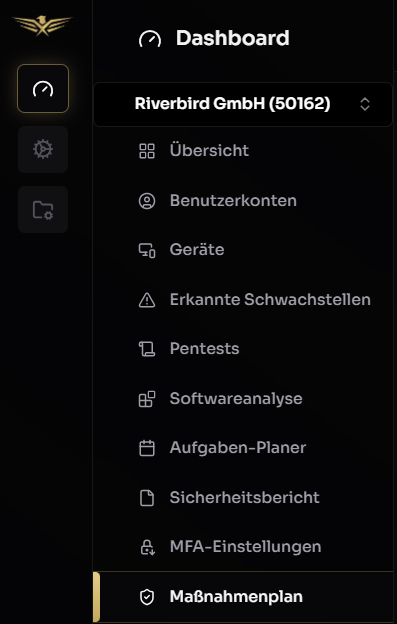This screenshot has width=397, height=624.
Task: Select the active Maßnahmenplan item
Action: [243, 597]
